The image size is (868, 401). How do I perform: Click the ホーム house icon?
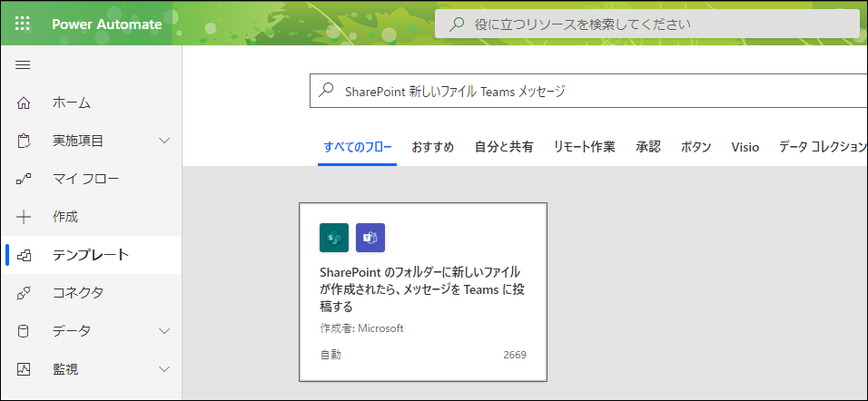tap(24, 103)
